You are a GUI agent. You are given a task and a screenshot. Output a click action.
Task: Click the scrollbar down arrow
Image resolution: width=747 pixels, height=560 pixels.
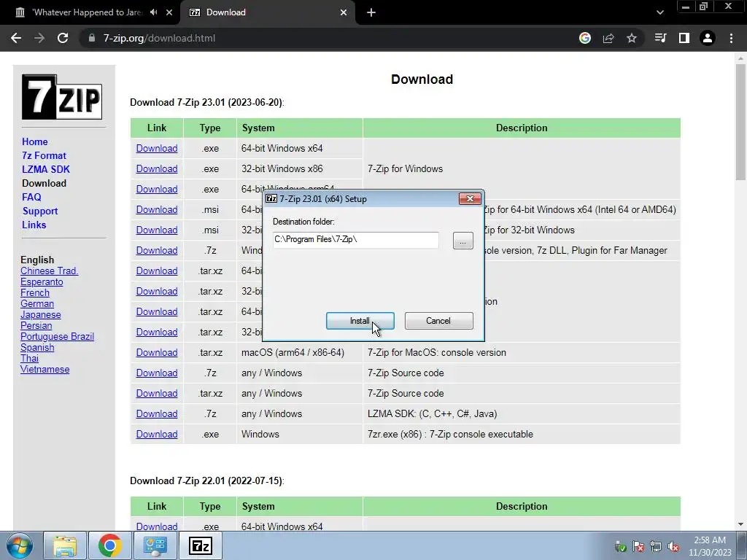click(741, 524)
